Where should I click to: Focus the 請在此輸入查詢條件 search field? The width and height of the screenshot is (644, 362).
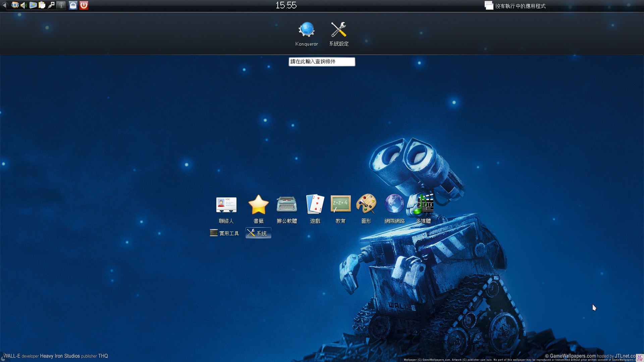click(322, 62)
